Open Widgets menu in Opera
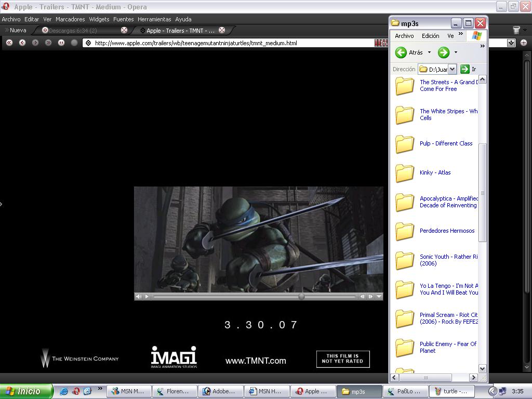The height and width of the screenshot is (399, 532). (x=99, y=19)
